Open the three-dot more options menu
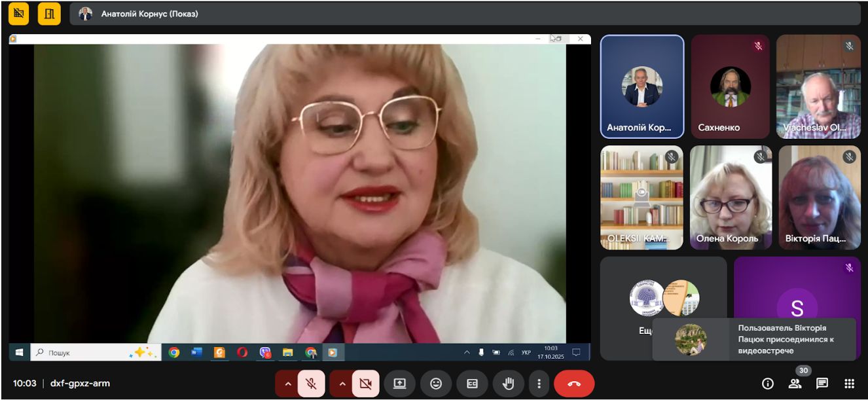Image resolution: width=868 pixels, height=400 pixels. click(x=539, y=384)
